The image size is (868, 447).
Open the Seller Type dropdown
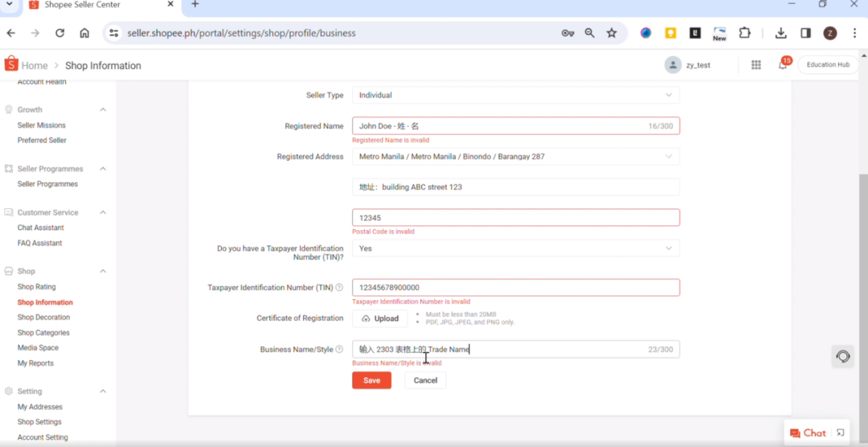(x=515, y=95)
